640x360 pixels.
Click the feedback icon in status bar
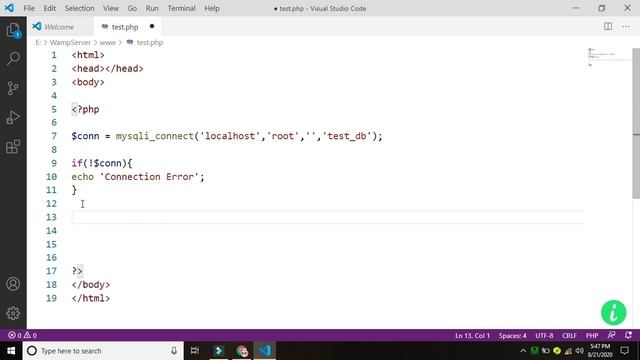(x=611, y=335)
